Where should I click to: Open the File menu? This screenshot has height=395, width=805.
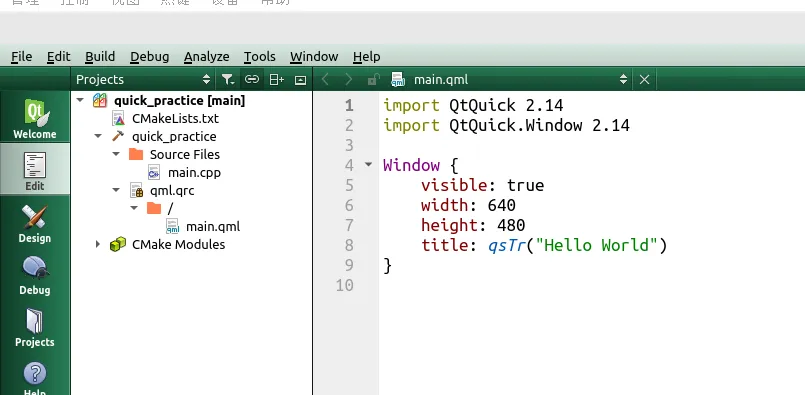pyautogui.click(x=22, y=57)
